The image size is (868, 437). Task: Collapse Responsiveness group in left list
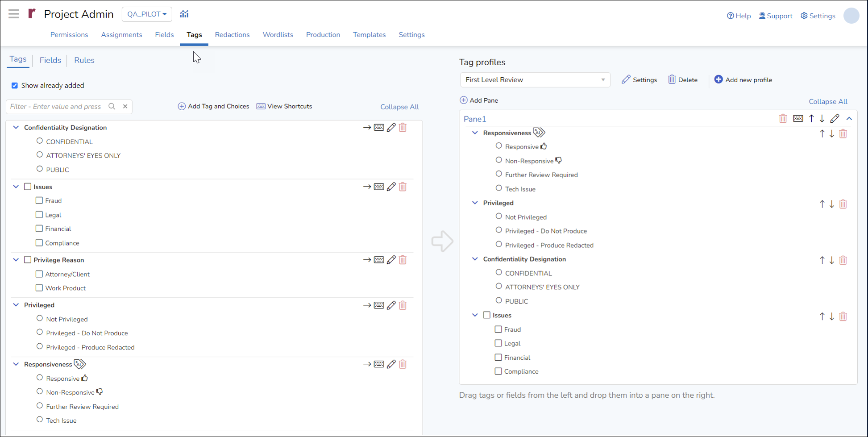(16, 364)
